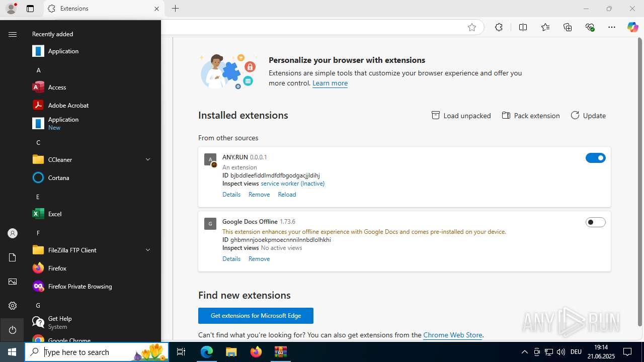644x362 pixels.
Task: Open the Start menu user account icon
Action: [x=13, y=233]
